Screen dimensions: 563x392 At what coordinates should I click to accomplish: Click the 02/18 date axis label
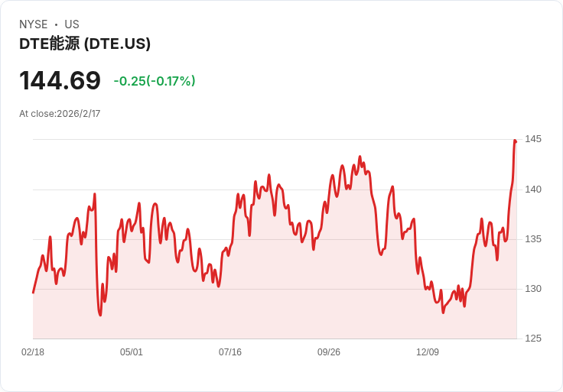[x=33, y=352]
